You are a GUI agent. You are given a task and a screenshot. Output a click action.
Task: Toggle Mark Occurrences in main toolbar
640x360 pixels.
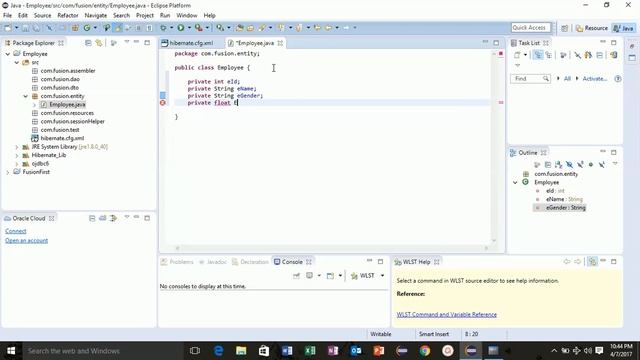118,28
